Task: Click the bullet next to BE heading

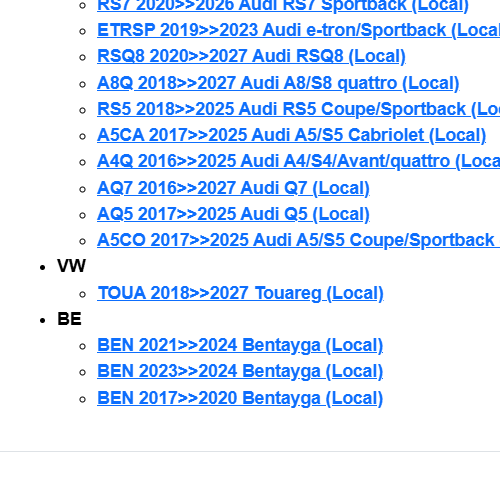Action: tap(42, 320)
